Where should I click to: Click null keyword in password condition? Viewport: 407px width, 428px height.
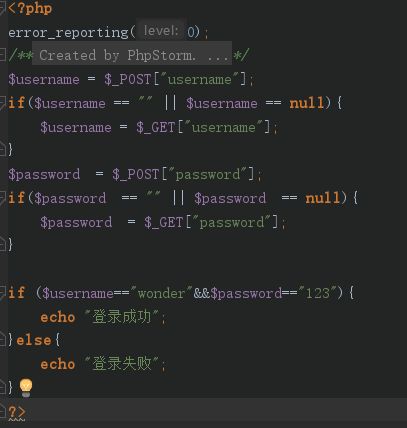[x=323, y=198]
